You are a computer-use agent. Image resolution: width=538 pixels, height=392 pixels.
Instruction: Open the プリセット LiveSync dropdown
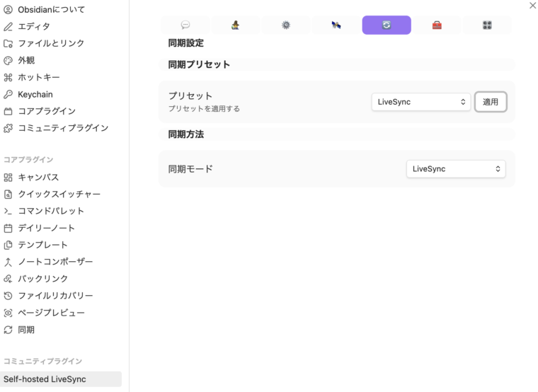421,102
